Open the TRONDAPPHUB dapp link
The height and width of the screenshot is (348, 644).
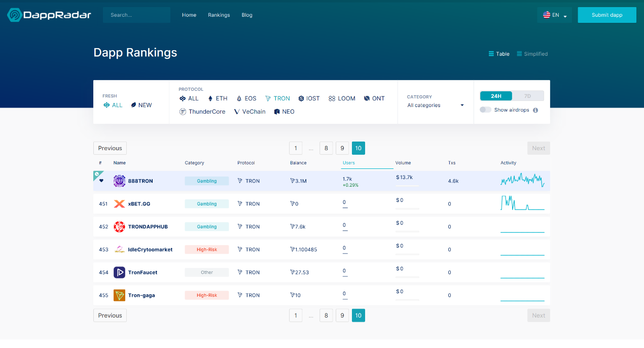pyautogui.click(x=148, y=227)
